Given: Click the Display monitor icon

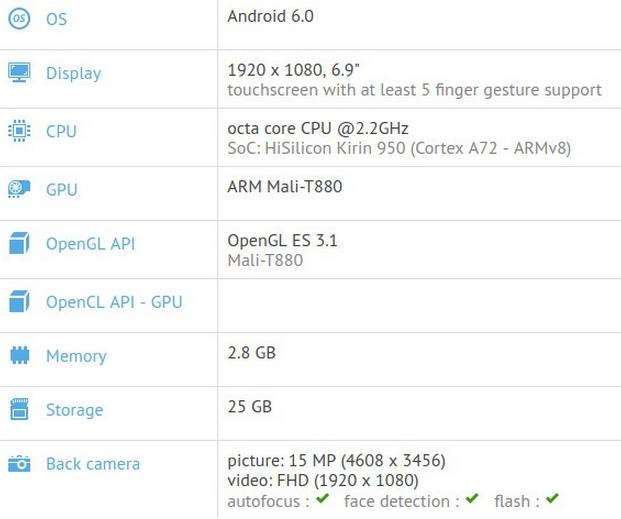Looking at the screenshot, I should click(x=19, y=73).
